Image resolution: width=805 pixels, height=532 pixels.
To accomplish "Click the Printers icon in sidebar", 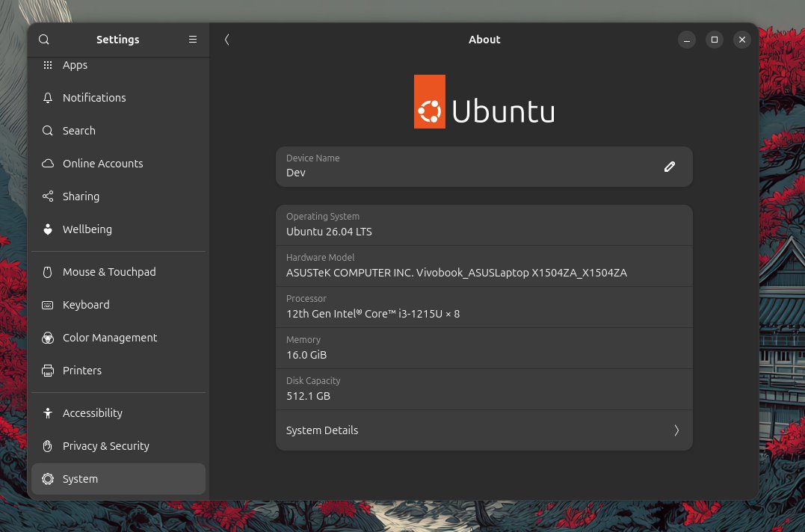I will [48, 371].
